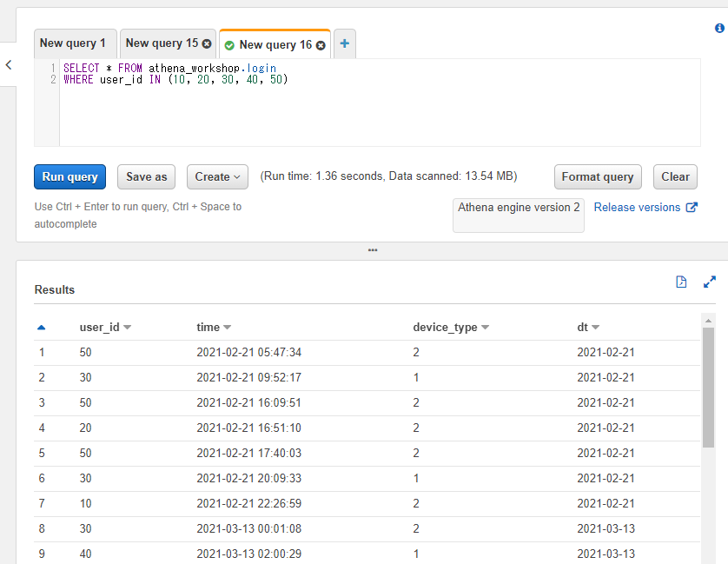Click the Results heading
Screen dimensions: 728x564
[x=55, y=290]
